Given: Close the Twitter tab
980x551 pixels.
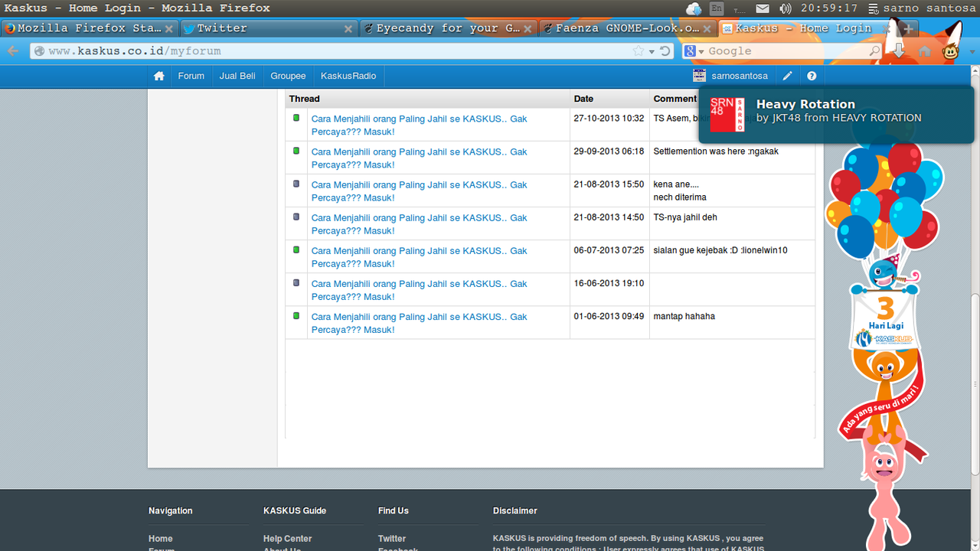Looking at the screenshot, I should pyautogui.click(x=348, y=28).
